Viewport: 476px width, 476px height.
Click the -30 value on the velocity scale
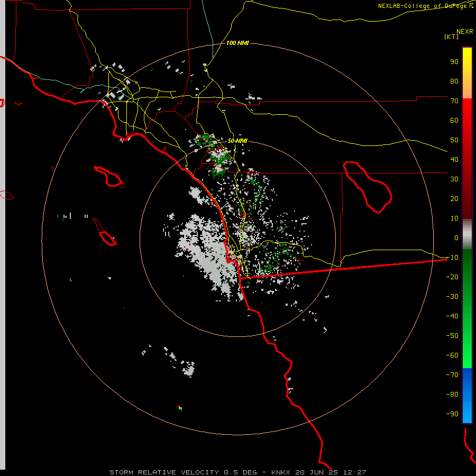pyautogui.click(x=452, y=297)
